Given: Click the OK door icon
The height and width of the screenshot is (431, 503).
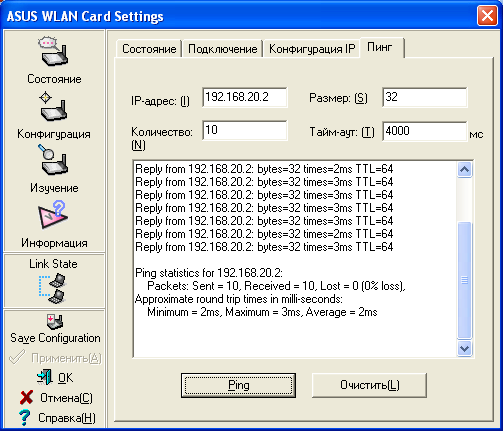Looking at the screenshot, I should coord(45,377).
